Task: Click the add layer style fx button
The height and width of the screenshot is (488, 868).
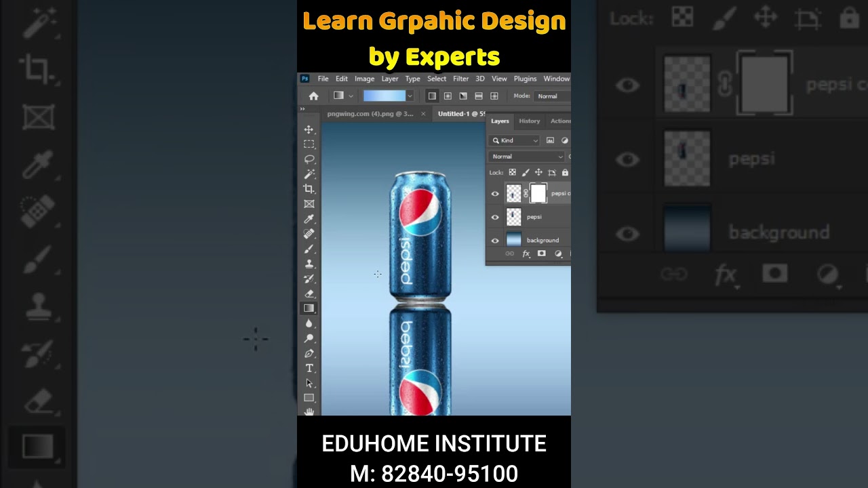Action: click(526, 253)
